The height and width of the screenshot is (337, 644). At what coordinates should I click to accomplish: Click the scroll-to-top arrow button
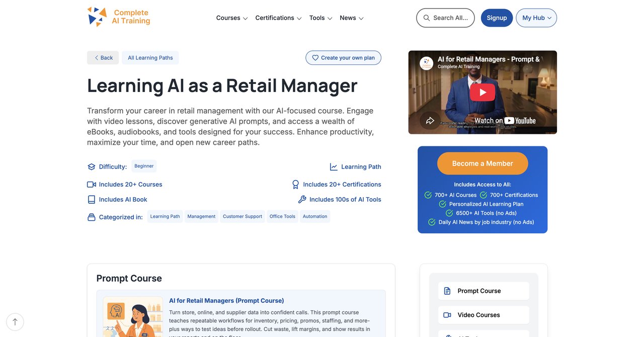pos(15,322)
